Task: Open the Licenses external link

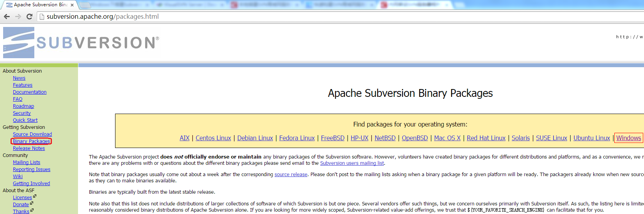Action: point(23,198)
